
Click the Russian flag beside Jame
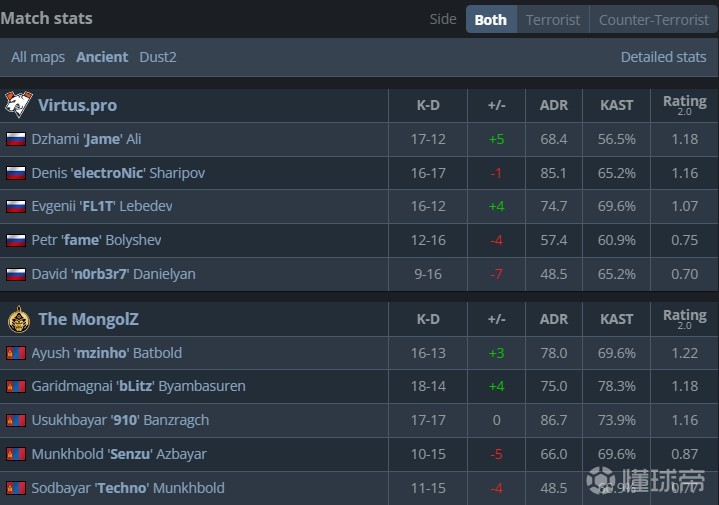click(16, 139)
